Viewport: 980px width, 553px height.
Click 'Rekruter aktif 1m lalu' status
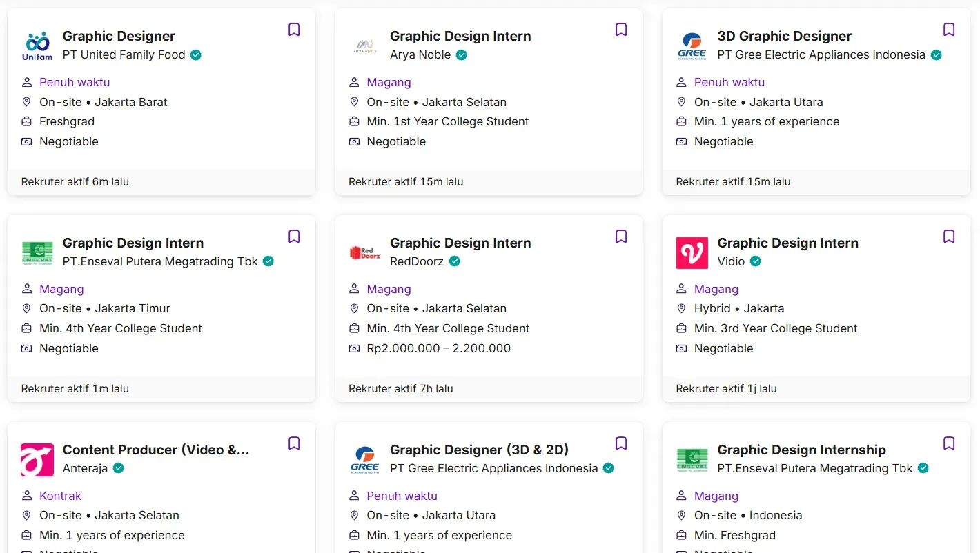tap(75, 389)
